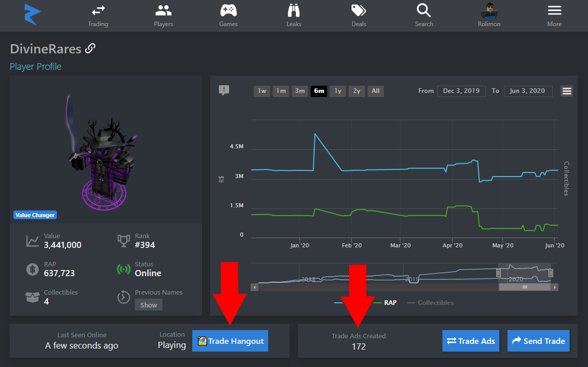Open the Trading menu
Viewport: 588px width, 367px height.
[98, 16]
